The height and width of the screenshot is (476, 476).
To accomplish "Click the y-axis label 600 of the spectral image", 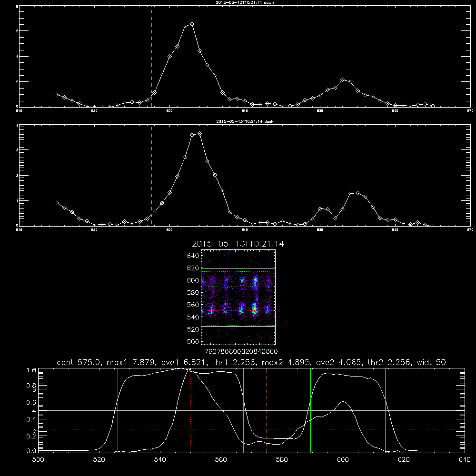I will pyautogui.click(x=193, y=280).
